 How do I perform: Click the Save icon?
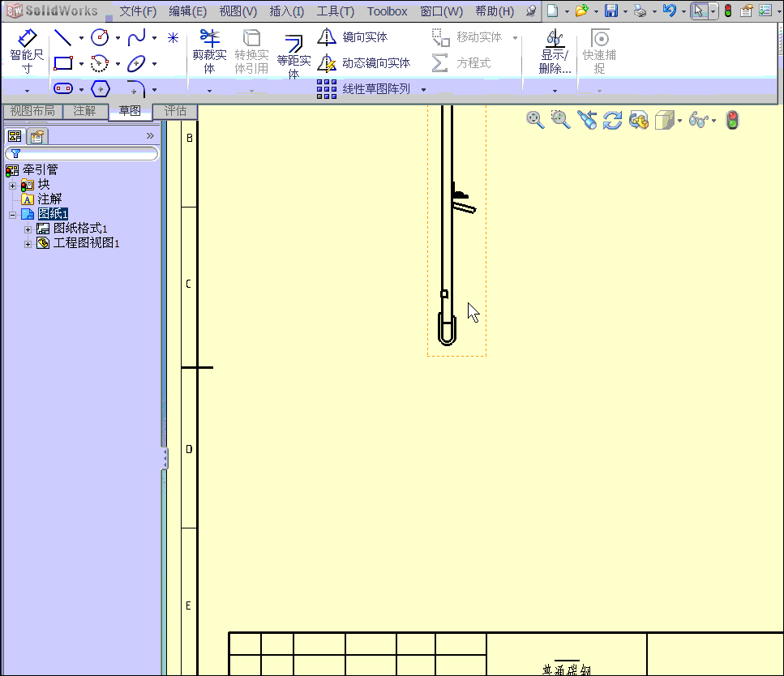click(x=611, y=11)
